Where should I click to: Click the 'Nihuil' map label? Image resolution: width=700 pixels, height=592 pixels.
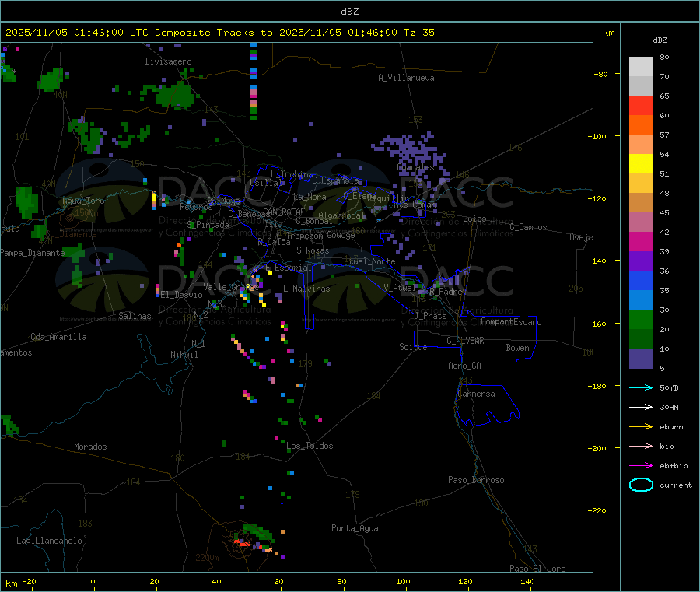pos(184,355)
